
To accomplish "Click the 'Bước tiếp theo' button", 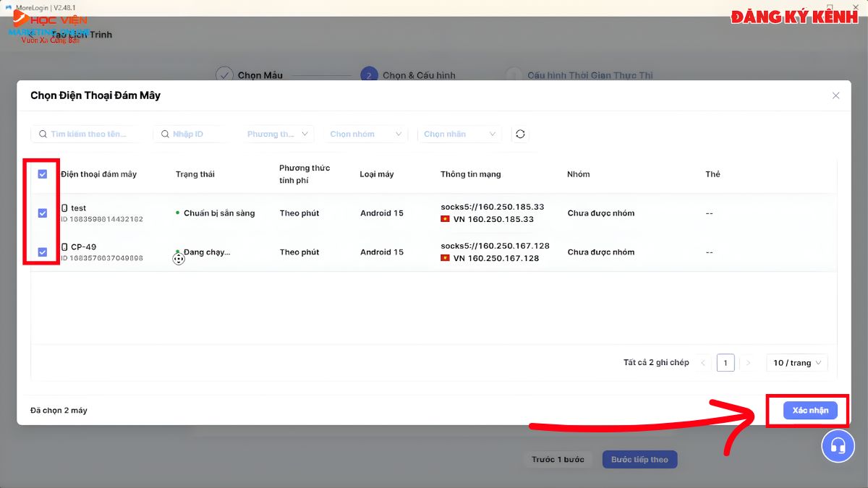I will [x=639, y=459].
